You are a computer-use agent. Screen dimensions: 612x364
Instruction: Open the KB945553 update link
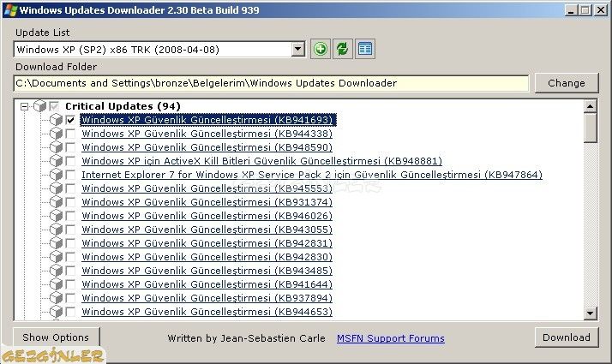pos(207,188)
